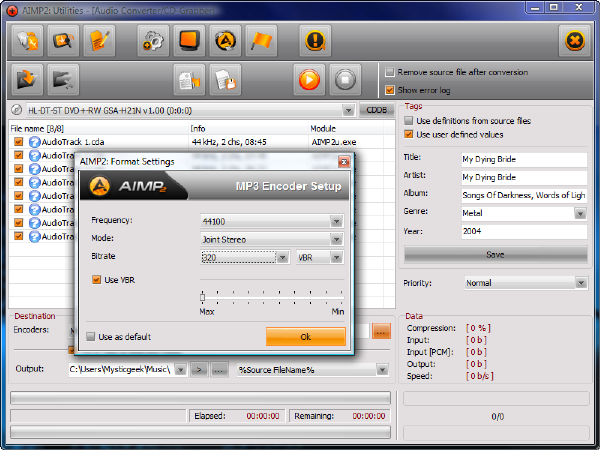Click the orange monitor skin icon
Viewport: 600px width, 450px height.
pos(189,41)
